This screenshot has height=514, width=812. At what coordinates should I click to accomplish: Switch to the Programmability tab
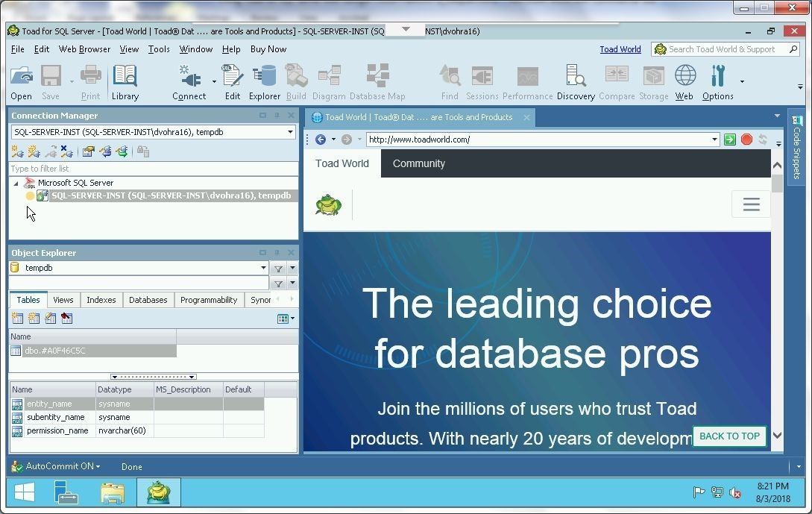[209, 300]
